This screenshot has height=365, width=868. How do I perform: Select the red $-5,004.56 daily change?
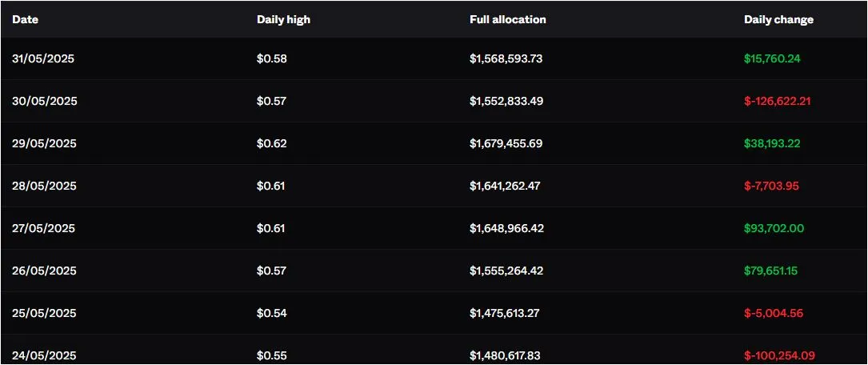(x=773, y=314)
